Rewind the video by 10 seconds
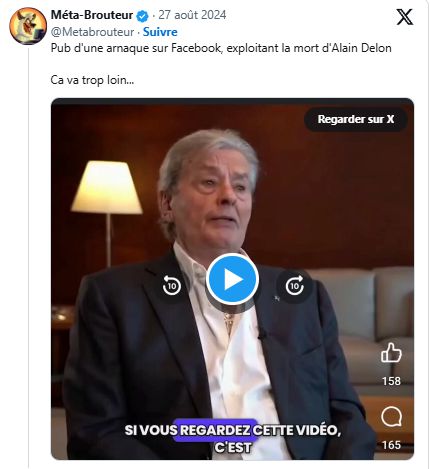430x469 pixels. (172, 286)
